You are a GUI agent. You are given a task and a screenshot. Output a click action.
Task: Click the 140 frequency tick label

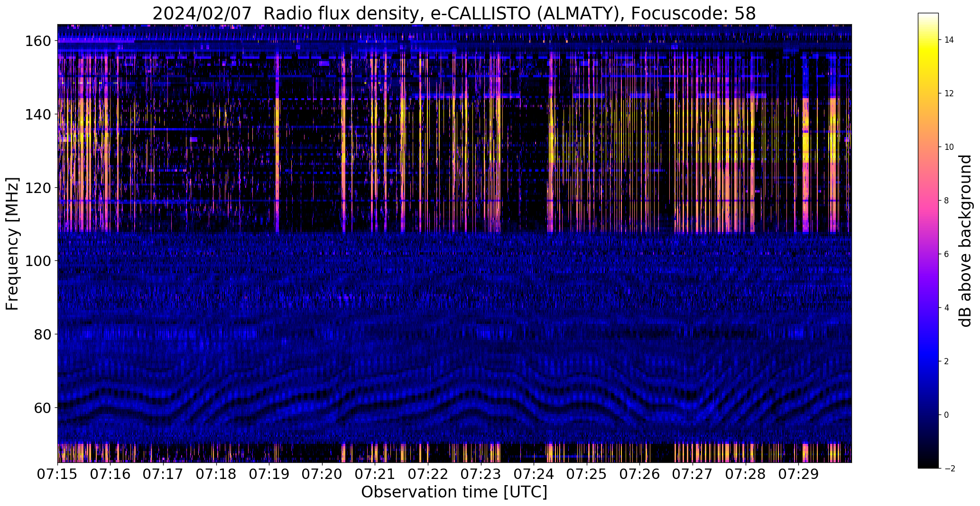[38, 115]
